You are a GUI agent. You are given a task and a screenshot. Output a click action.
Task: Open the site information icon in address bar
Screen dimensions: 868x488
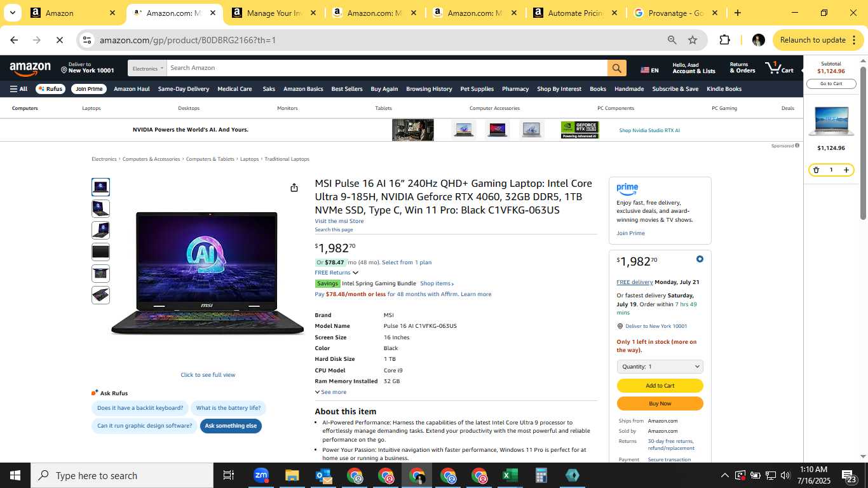pos(87,40)
